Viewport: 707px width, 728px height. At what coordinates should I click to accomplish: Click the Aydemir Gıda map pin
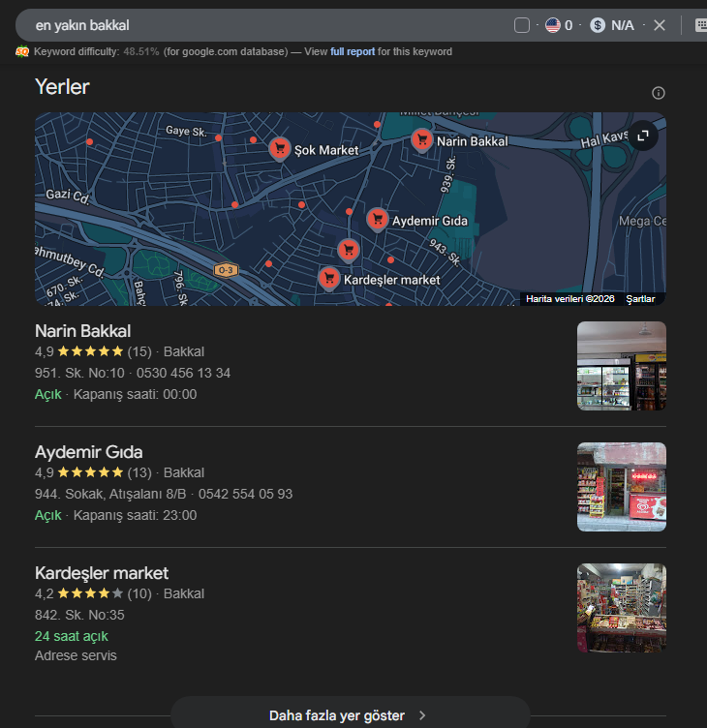click(377, 220)
